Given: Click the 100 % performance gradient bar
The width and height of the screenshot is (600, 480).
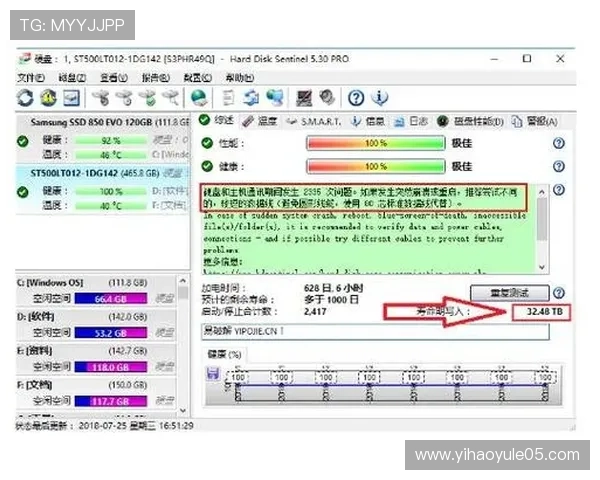Looking at the screenshot, I should (376, 144).
